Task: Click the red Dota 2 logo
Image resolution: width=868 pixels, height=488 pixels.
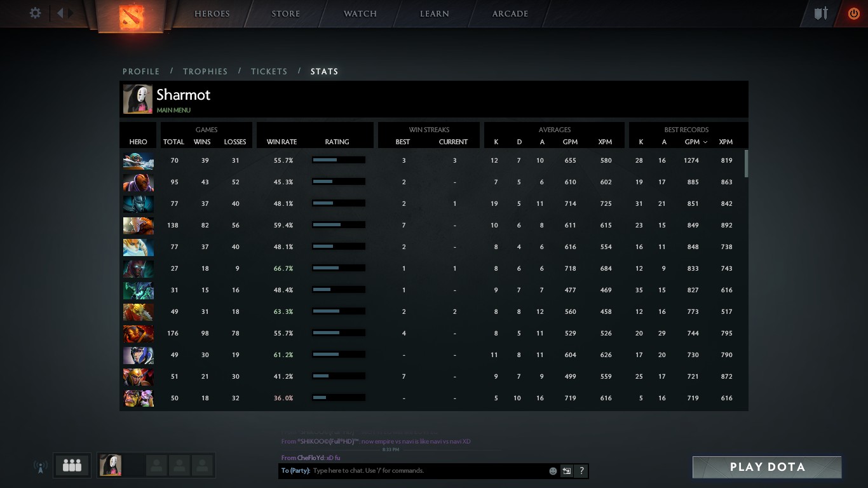Action: click(132, 16)
